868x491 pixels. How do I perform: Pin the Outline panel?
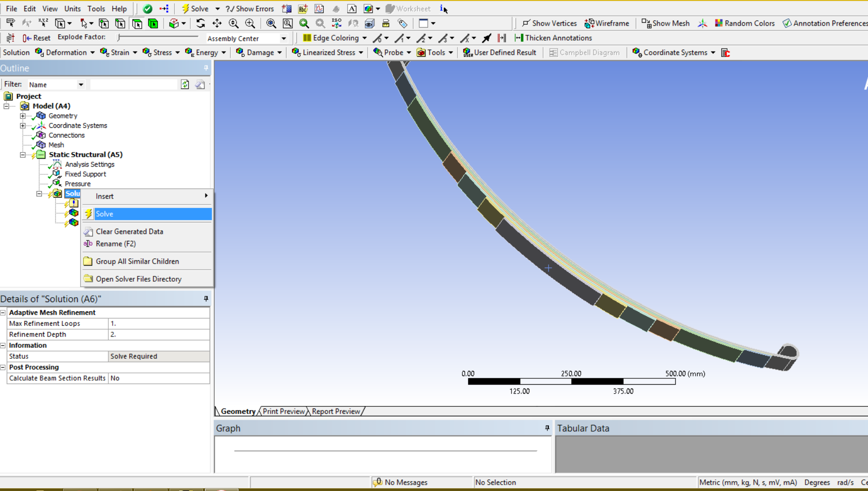click(206, 68)
